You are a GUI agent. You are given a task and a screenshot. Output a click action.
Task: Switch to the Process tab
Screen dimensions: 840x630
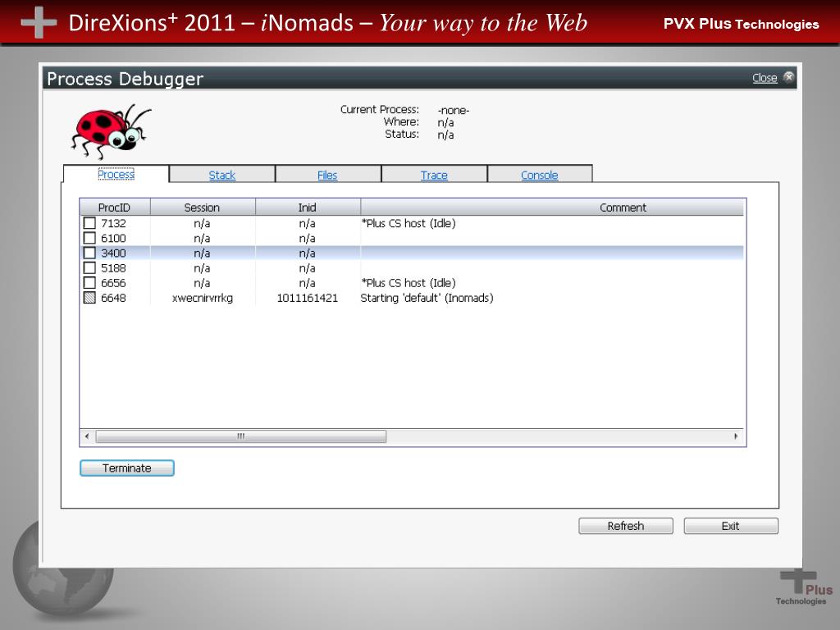pyautogui.click(x=116, y=174)
